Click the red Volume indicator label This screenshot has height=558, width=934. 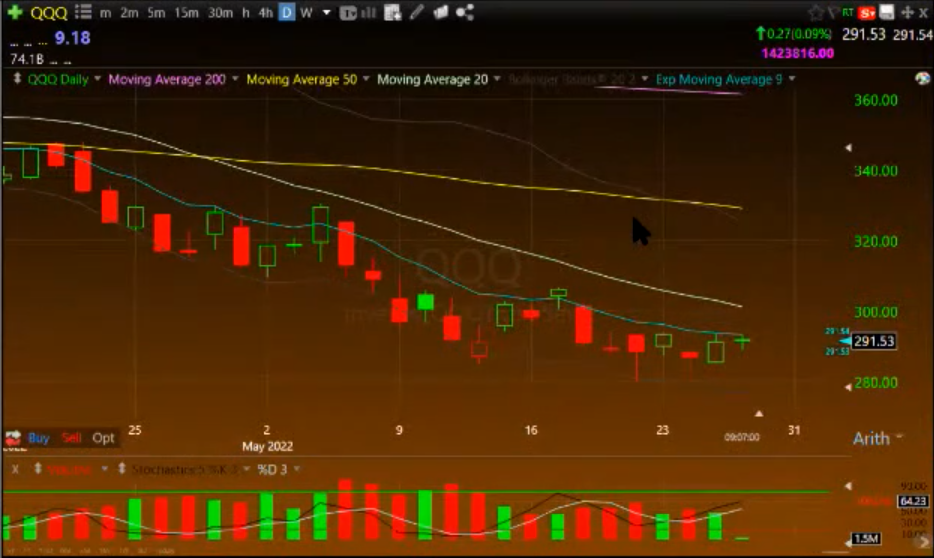[70, 470]
